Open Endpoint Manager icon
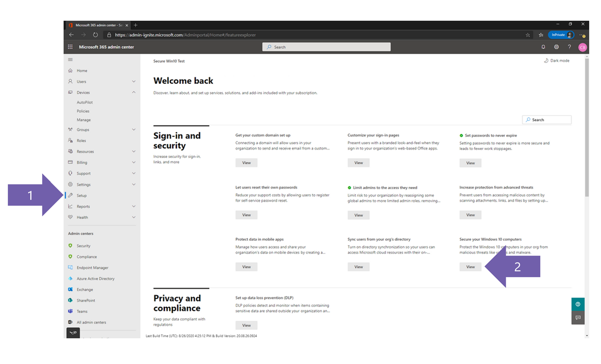 tap(70, 267)
